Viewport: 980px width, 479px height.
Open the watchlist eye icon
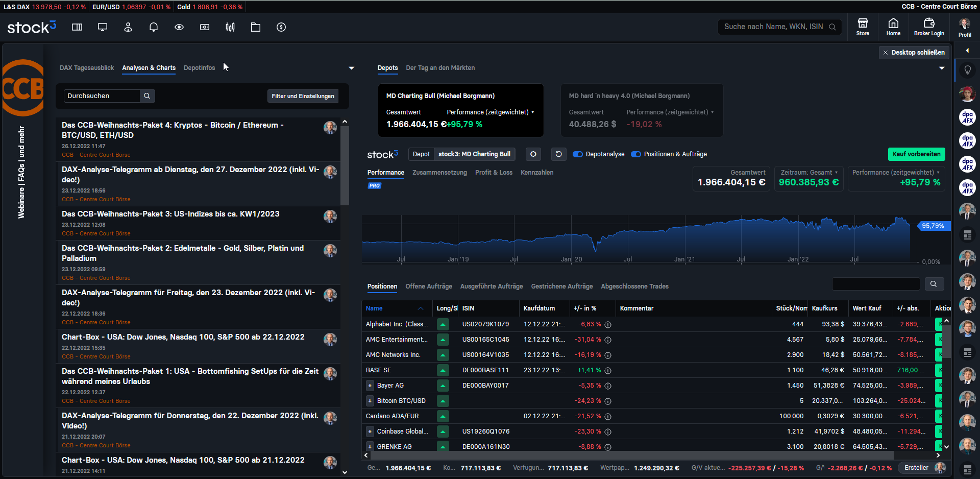(179, 27)
